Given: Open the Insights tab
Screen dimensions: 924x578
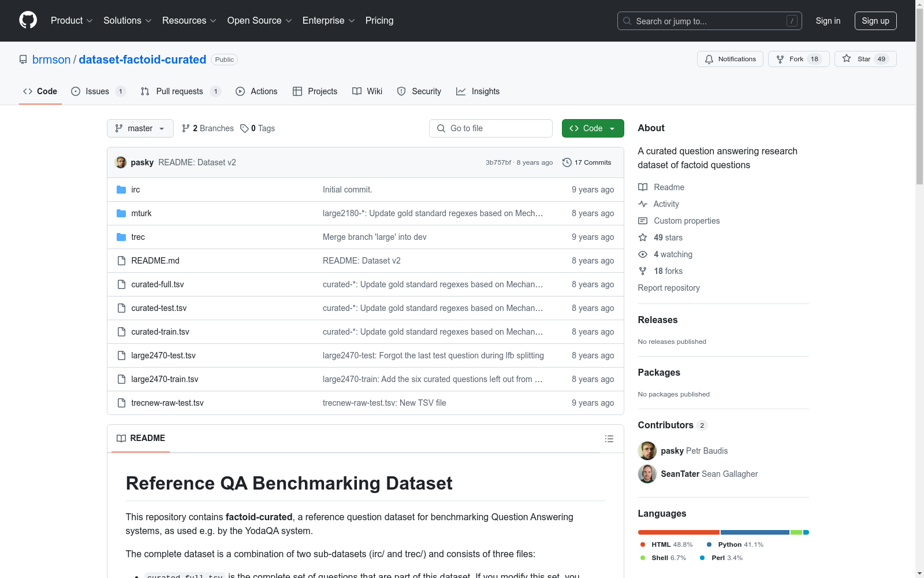Looking at the screenshot, I should tap(478, 91).
